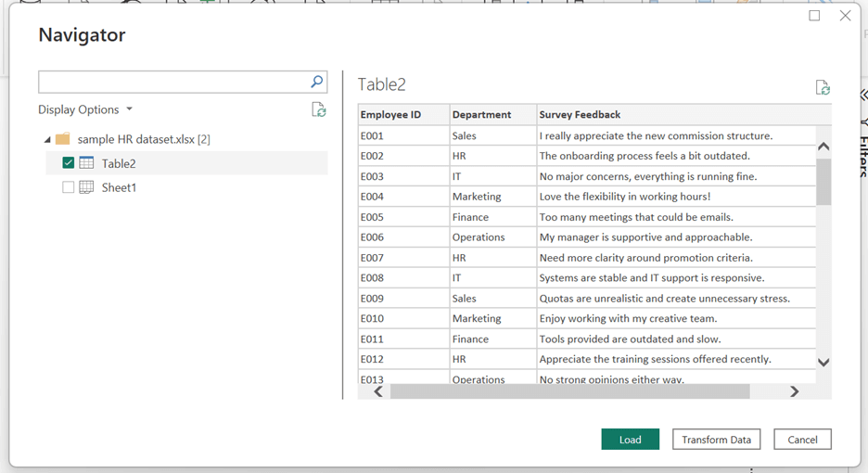
Task: Click the Sales cell in row E001
Action: (492, 135)
